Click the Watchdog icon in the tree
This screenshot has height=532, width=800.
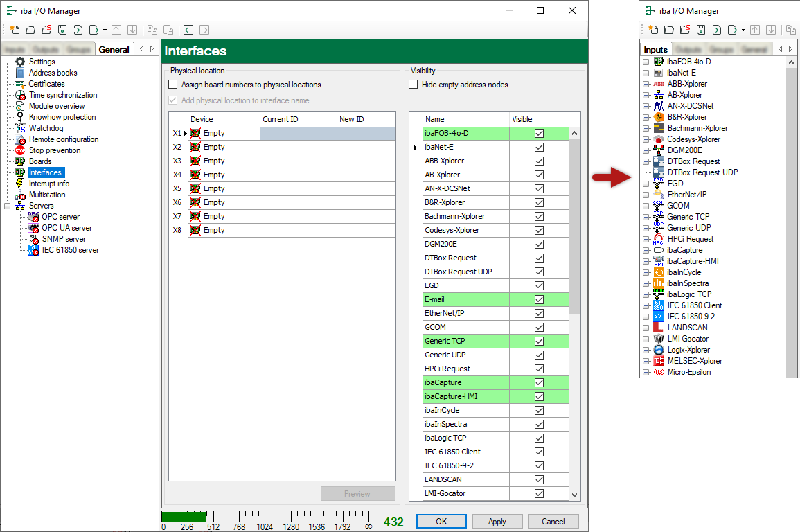[x=20, y=129]
